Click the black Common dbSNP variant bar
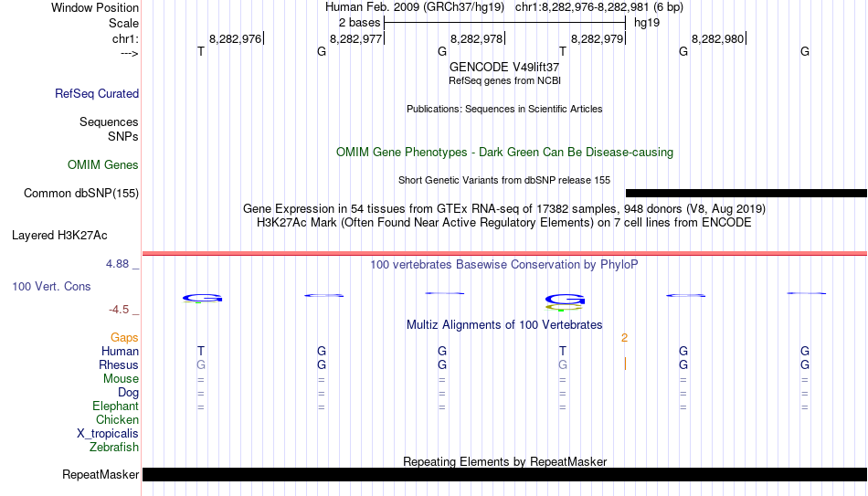The image size is (868, 496). pos(746,194)
